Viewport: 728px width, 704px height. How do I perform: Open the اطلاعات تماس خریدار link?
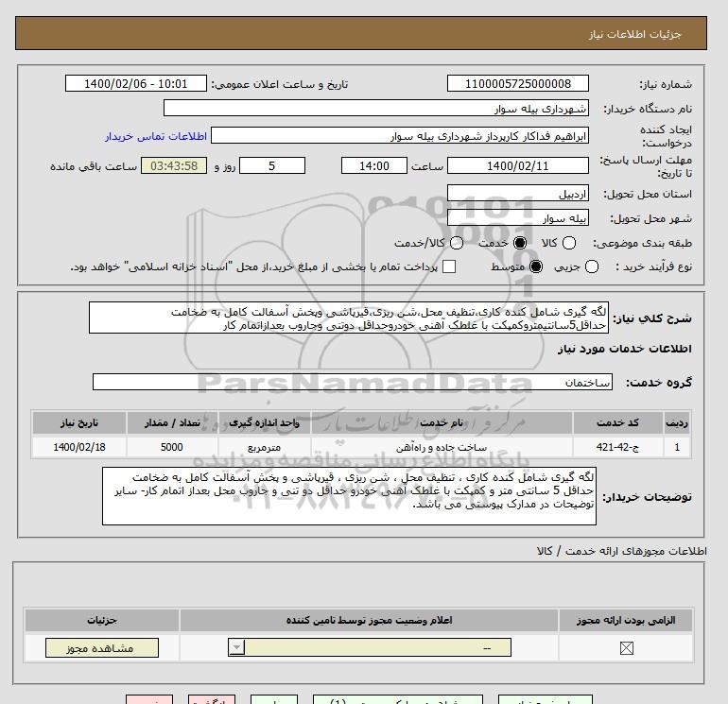[156, 136]
